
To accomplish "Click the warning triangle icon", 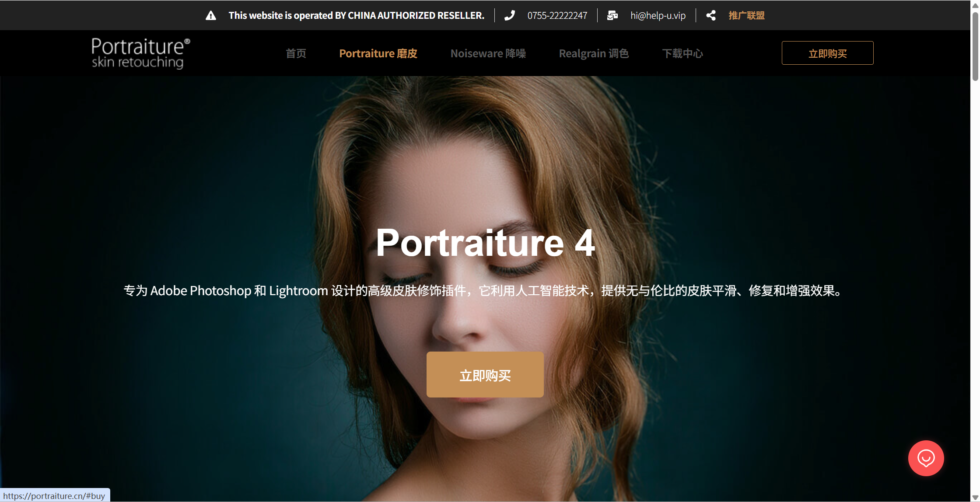I will pos(211,16).
